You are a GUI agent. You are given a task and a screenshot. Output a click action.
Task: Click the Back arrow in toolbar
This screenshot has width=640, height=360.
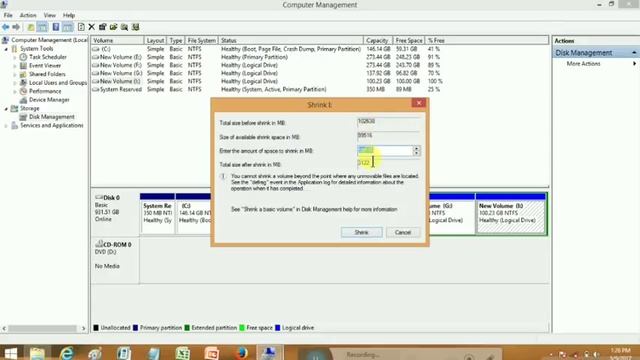(6, 27)
